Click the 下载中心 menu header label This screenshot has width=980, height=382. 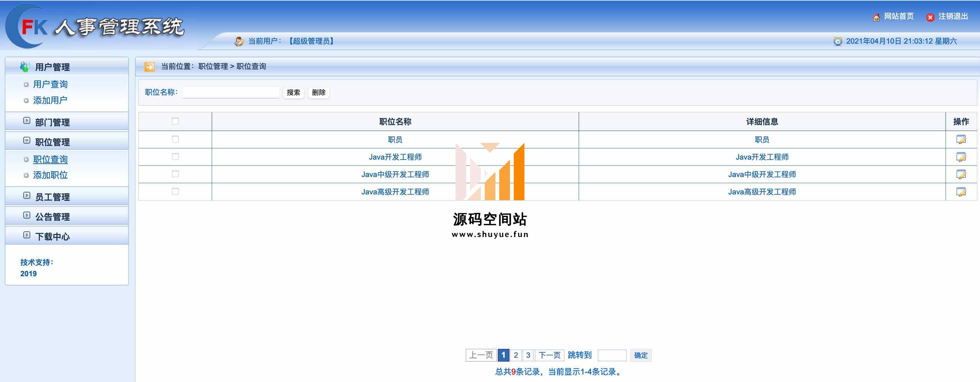coord(53,236)
